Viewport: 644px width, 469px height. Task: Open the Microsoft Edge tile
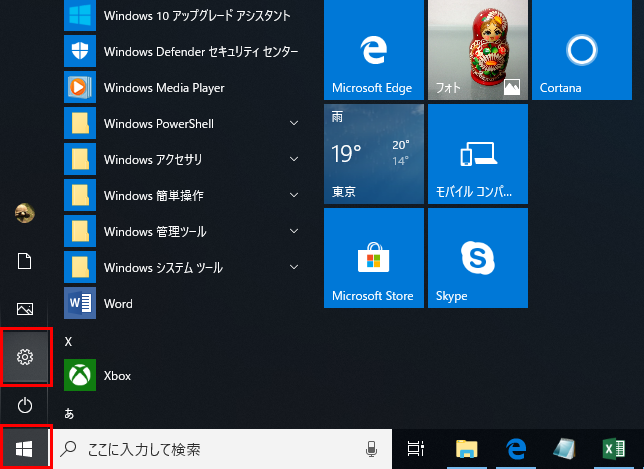click(373, 50)
